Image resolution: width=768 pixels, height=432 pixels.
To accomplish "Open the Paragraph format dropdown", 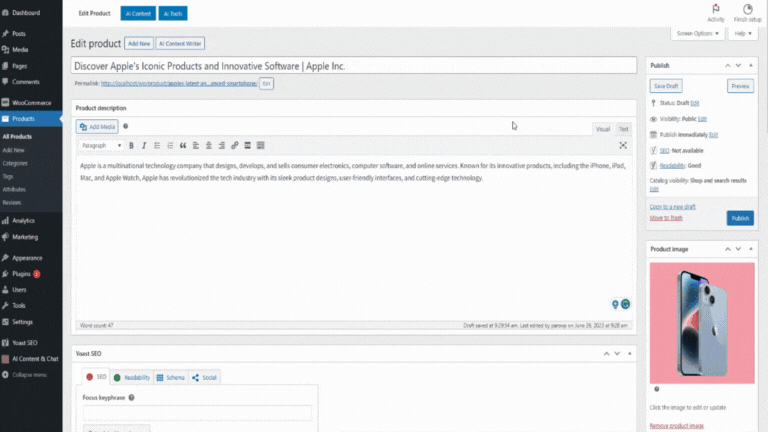I will point(101,145).
